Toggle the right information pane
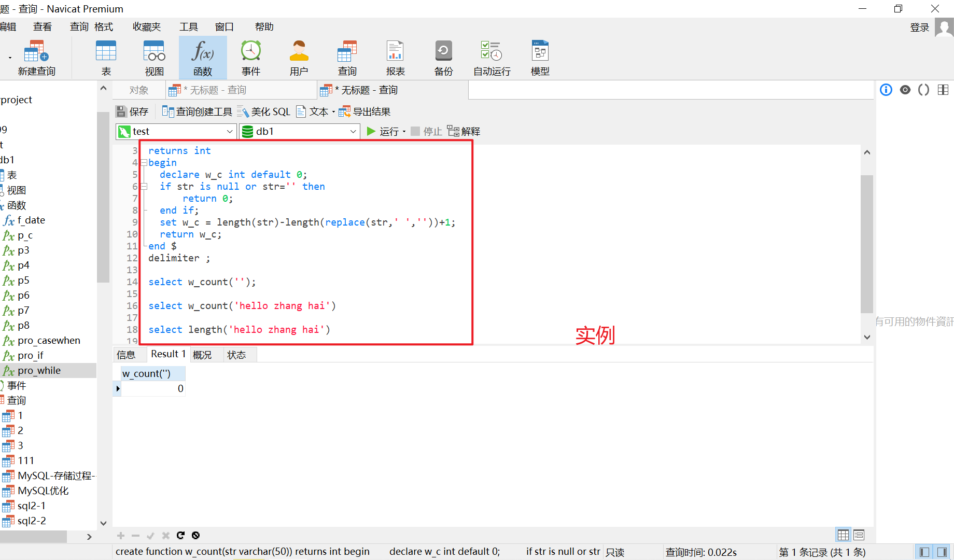Screen dimensions: 954x560 pyautogui.click(x=942, y=552)
